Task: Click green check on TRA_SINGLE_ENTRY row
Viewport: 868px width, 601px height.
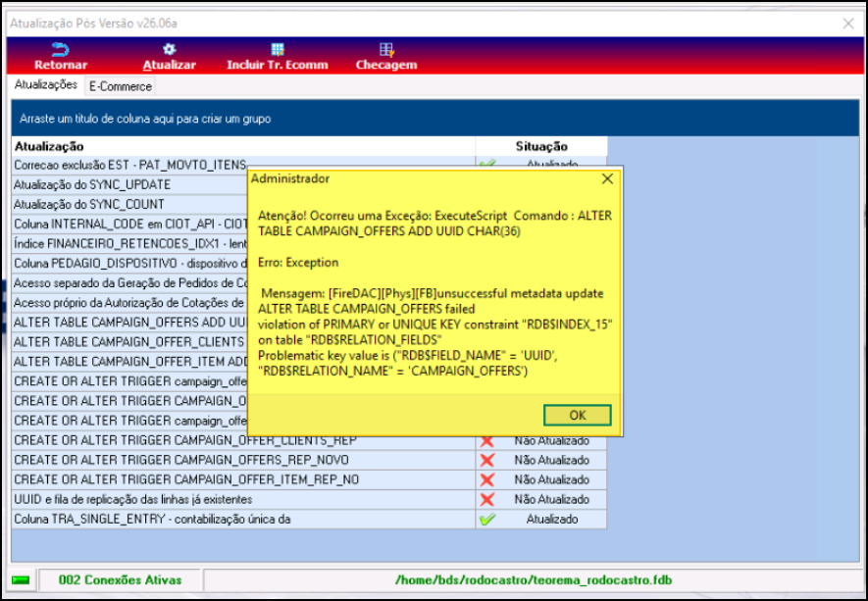Action: point(487,519)
